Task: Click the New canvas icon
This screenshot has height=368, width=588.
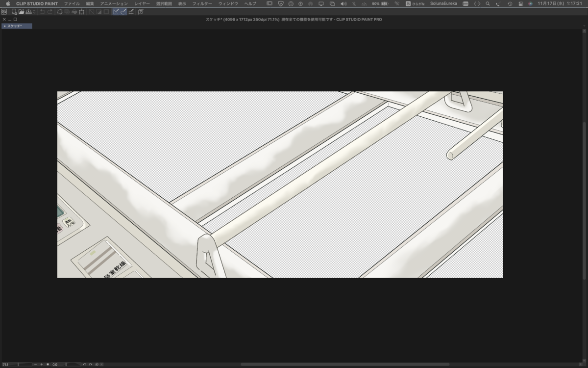Action: point(14,12)
